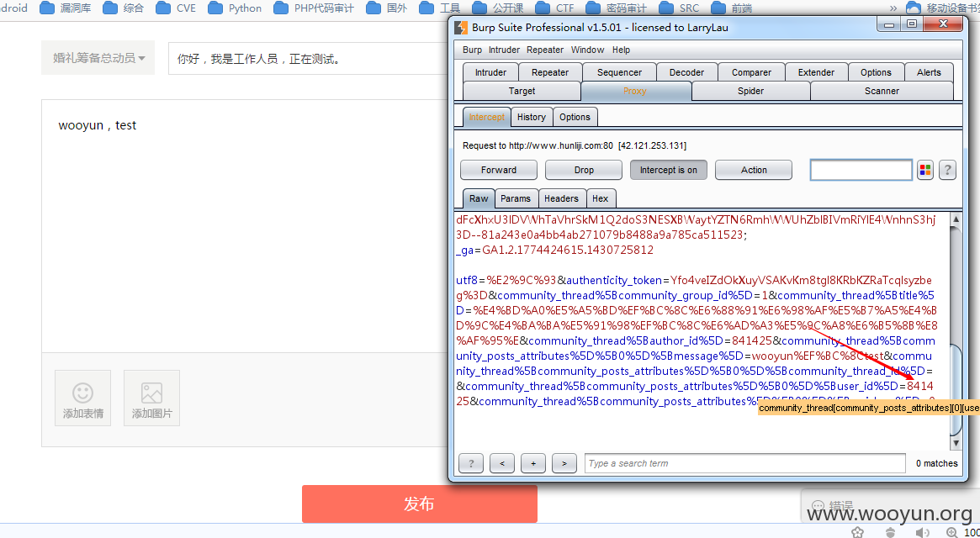Open the 婚礼筹备总动员 category dropdown

tap(98, 58)
